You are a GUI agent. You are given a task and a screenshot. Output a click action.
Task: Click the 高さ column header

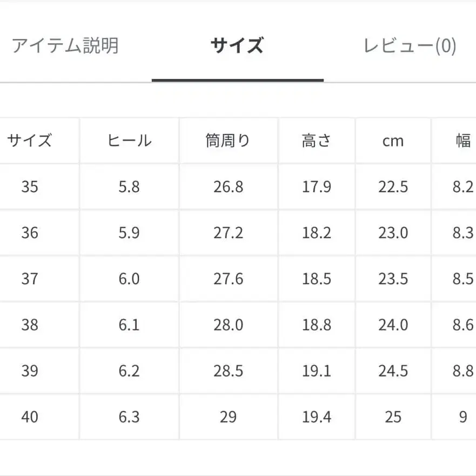(317, 140)
